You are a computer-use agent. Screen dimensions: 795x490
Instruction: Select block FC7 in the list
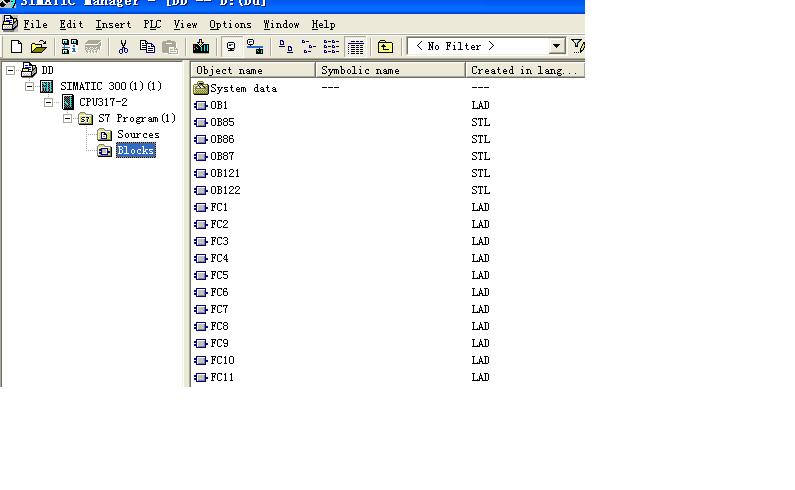[x=219, y=309]
